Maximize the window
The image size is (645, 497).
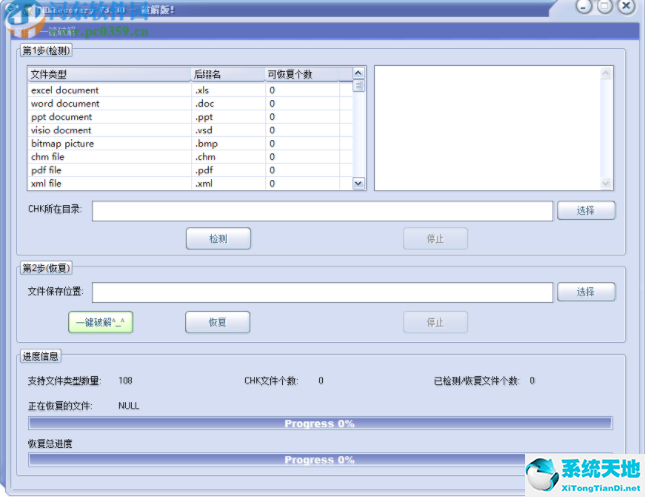(605, 6)
